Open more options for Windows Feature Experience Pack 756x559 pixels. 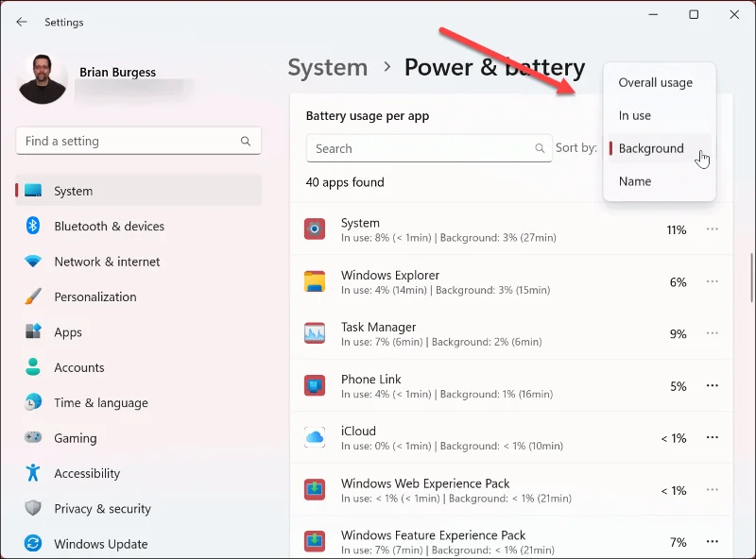pos(713,541)
